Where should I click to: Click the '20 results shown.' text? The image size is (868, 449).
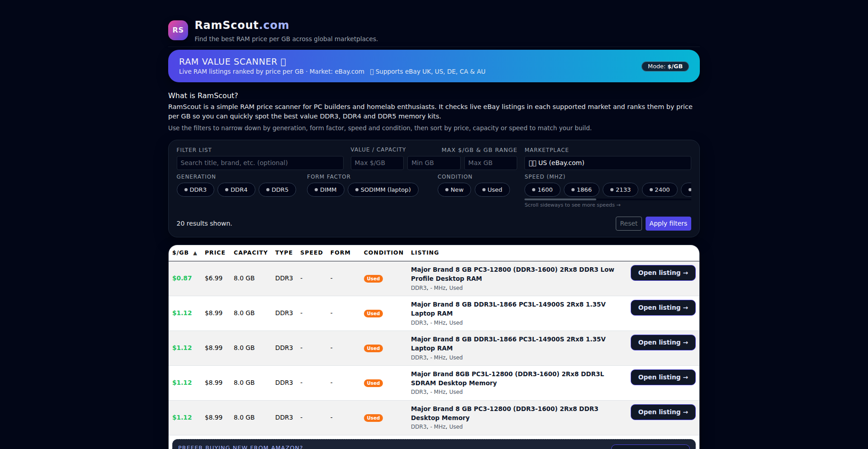[x=204, y=224]
